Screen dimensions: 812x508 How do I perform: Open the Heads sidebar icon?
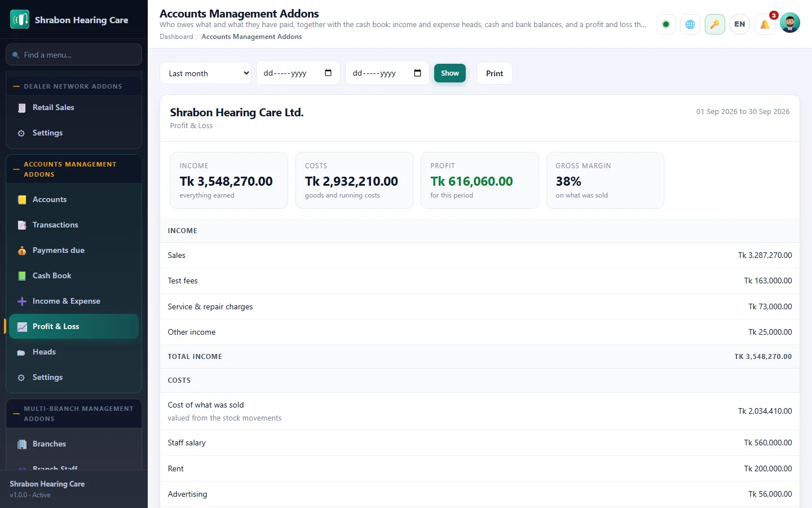pyautogui.click(x=22, y=352)
